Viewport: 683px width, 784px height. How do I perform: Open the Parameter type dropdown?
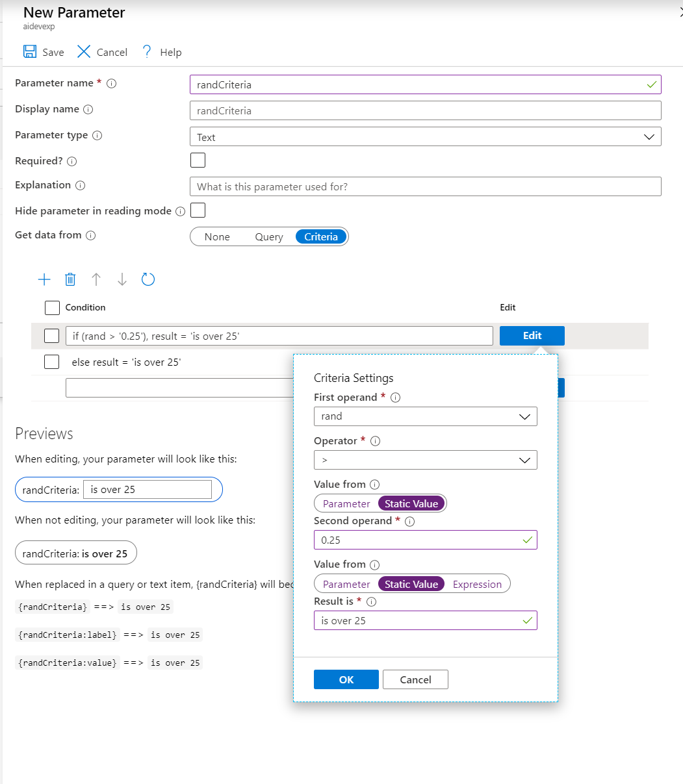[425, 136]
